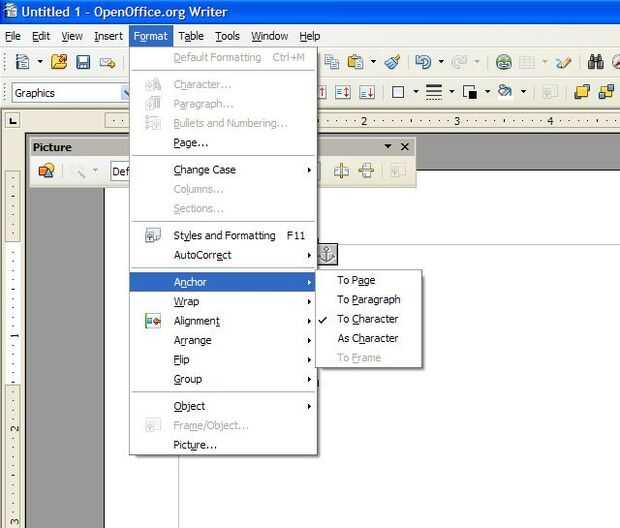
Task: Expand the Alignment submenu
Action: pos(223,321)
